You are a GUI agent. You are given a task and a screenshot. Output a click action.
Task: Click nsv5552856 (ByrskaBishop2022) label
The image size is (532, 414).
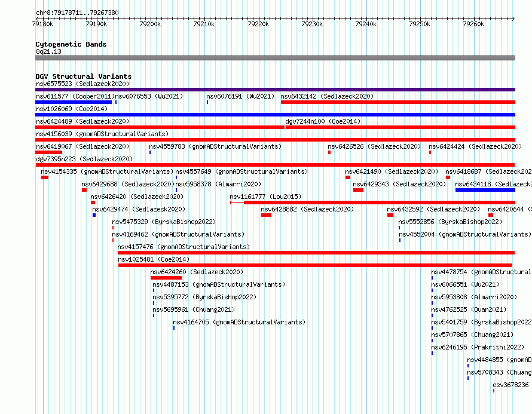450,222
